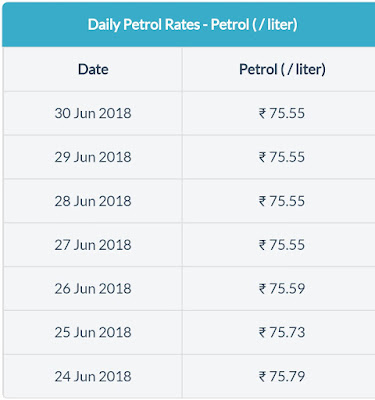Image resolution: width=375 pixels, height=400 pixels.
Task: Click the 29 Jun 2018 date cell
Action: [93, 157]
